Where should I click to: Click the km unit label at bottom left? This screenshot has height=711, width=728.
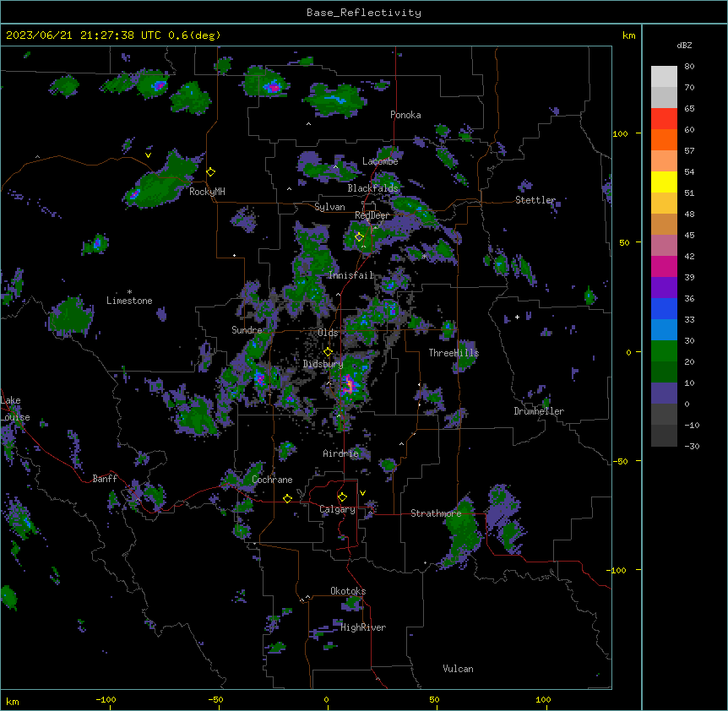pyautogui.click(x=13, y=701)
